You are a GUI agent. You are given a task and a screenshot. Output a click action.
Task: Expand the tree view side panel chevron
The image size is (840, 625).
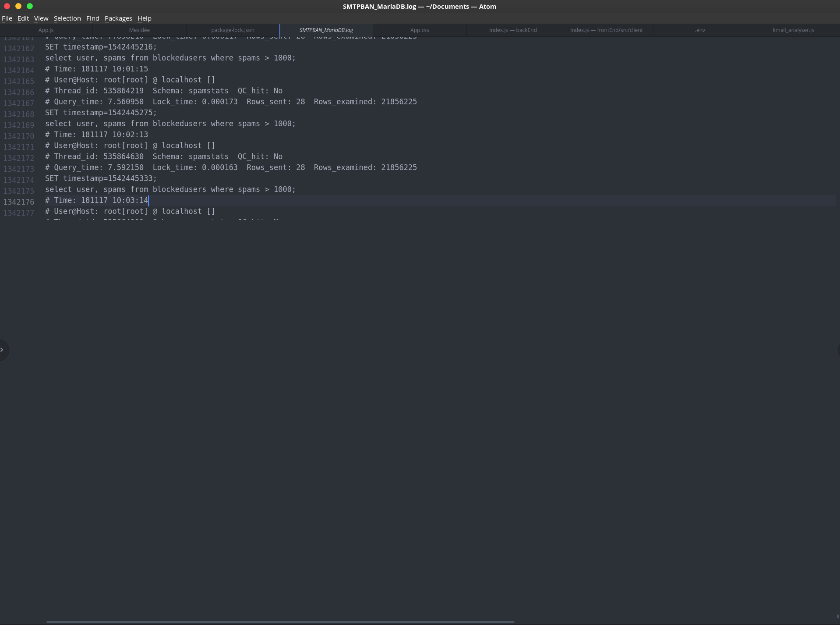coord(4,349)
